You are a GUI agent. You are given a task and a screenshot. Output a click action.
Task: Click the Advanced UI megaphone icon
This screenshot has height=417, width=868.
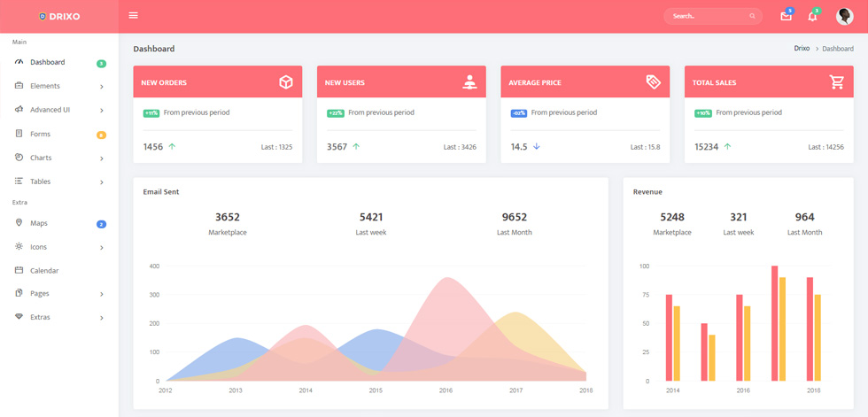point(19,110)
